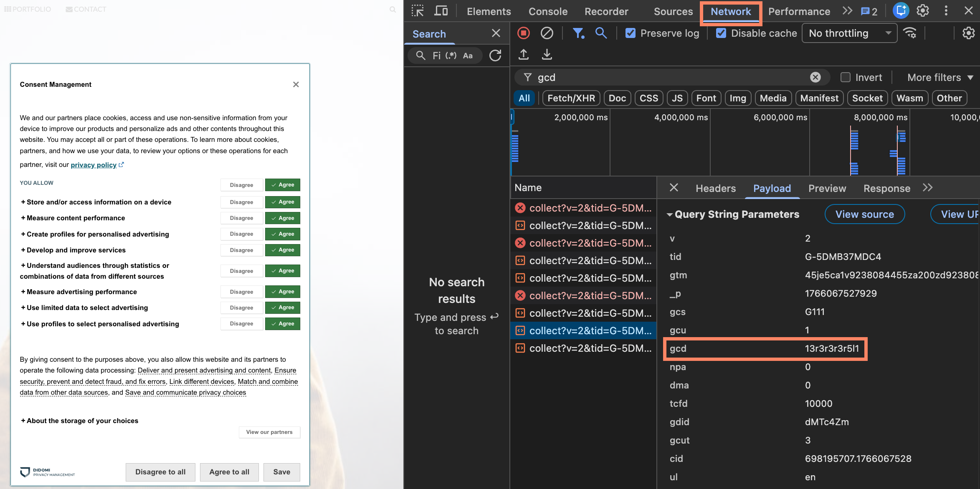Click the privacy policy link
Screen dimensions: 980x489
tap(94, 165)
